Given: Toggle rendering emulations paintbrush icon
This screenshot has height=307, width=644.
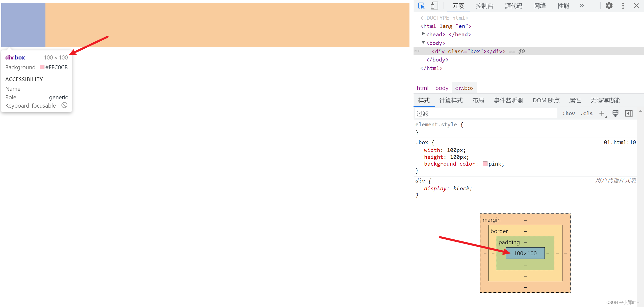Looking at the screenshot, I should tap(615, 113).
